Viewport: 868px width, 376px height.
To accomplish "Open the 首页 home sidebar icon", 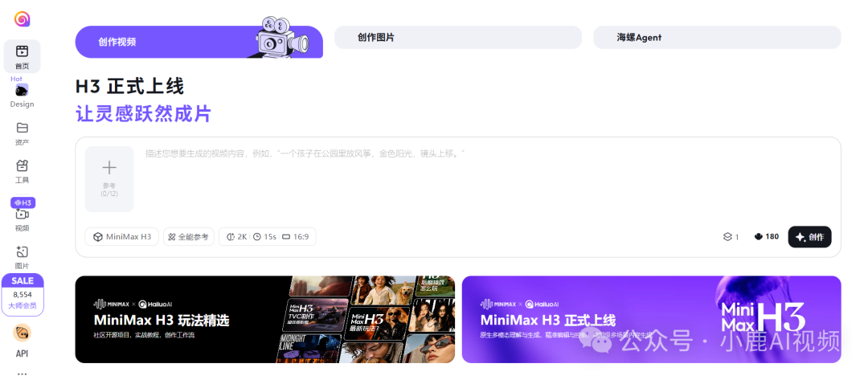I will (23, 56).
